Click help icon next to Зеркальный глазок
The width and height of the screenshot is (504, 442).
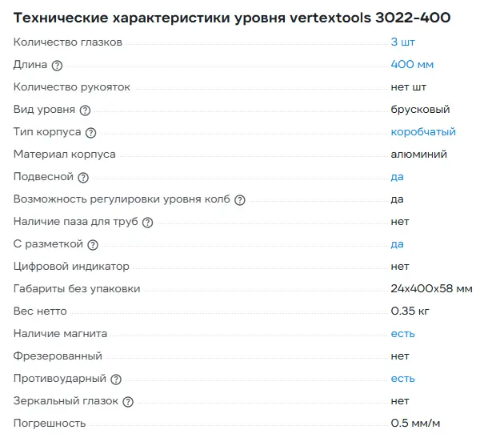point(128,401)
